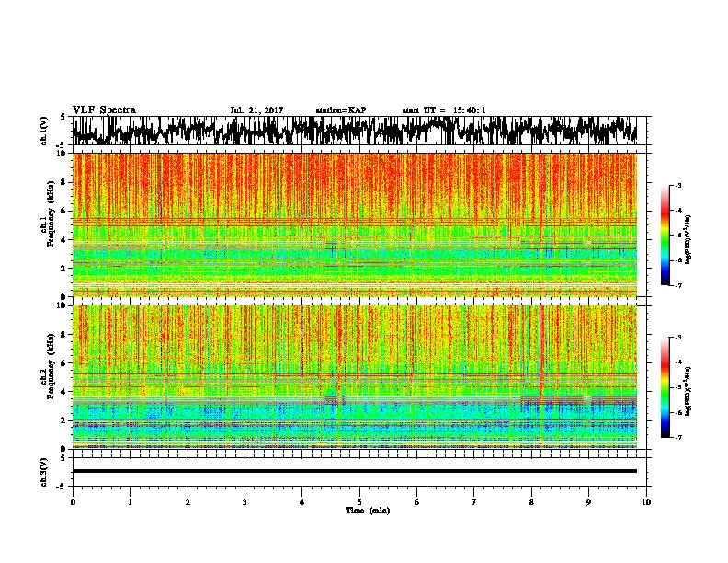Click the "start UT = 15:40: 1" text

click(444, 110)
